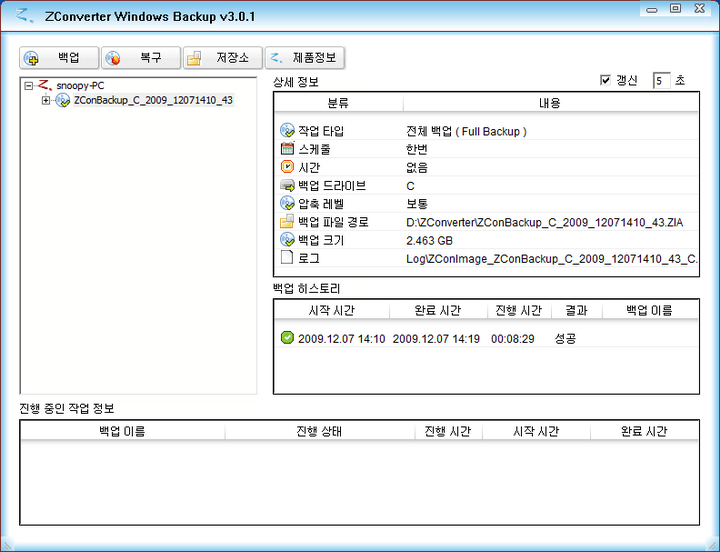Select the backup drive value 'C'
Image resolution: width=720 pixels, height=552 pixels.
coord(411,186)
